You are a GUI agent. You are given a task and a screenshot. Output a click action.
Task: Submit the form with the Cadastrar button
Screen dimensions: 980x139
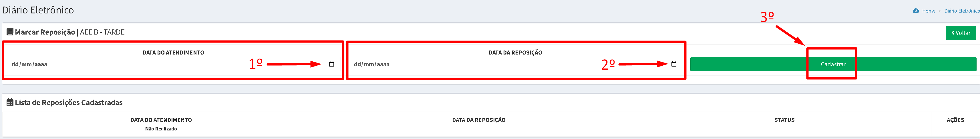[833, 64]
